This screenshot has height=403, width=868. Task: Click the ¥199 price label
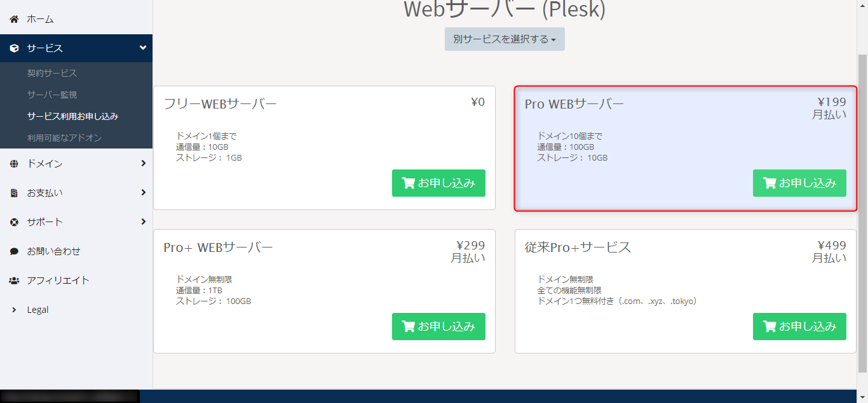pyautogui.click(x=832, y=102)
